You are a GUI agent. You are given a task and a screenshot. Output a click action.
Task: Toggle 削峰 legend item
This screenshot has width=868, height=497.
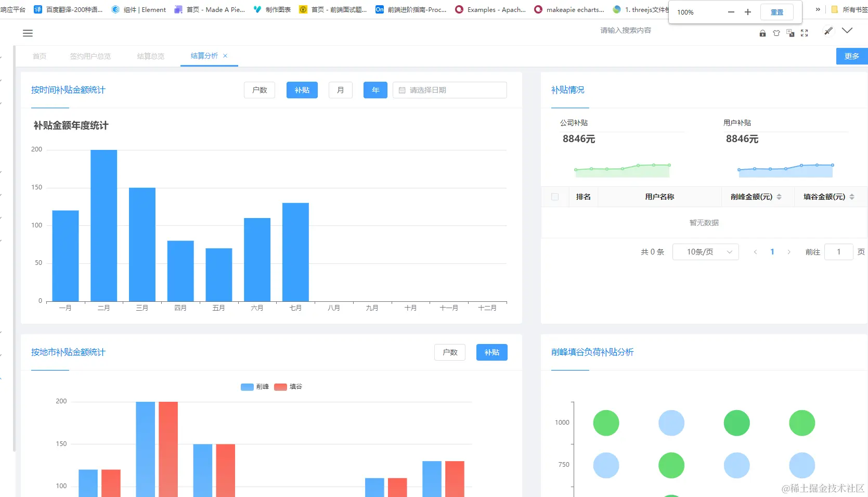(255, 387)
